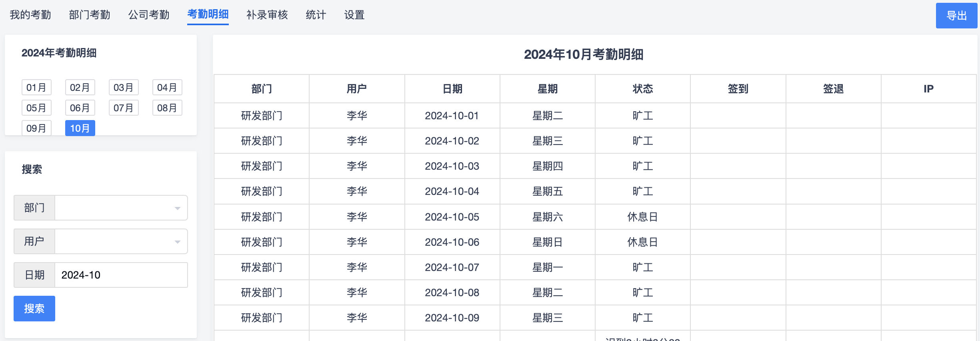Select the 09月 month button
Viewport: 980px width, 341px height.
pyautogui.click(x=36, y=128)
